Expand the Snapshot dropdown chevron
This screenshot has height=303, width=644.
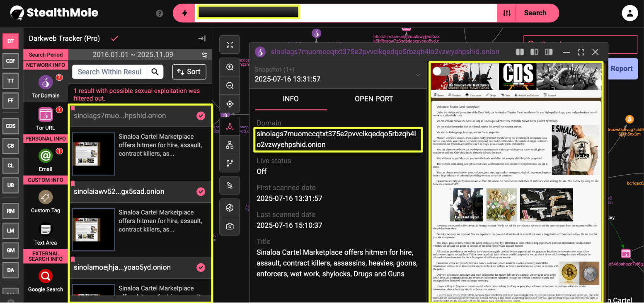pos(418,75)
